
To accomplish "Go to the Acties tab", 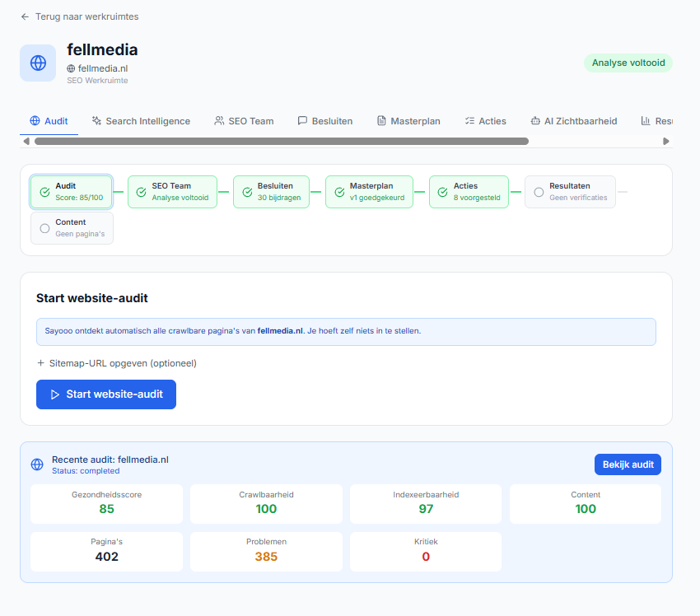I will point(486,121).
